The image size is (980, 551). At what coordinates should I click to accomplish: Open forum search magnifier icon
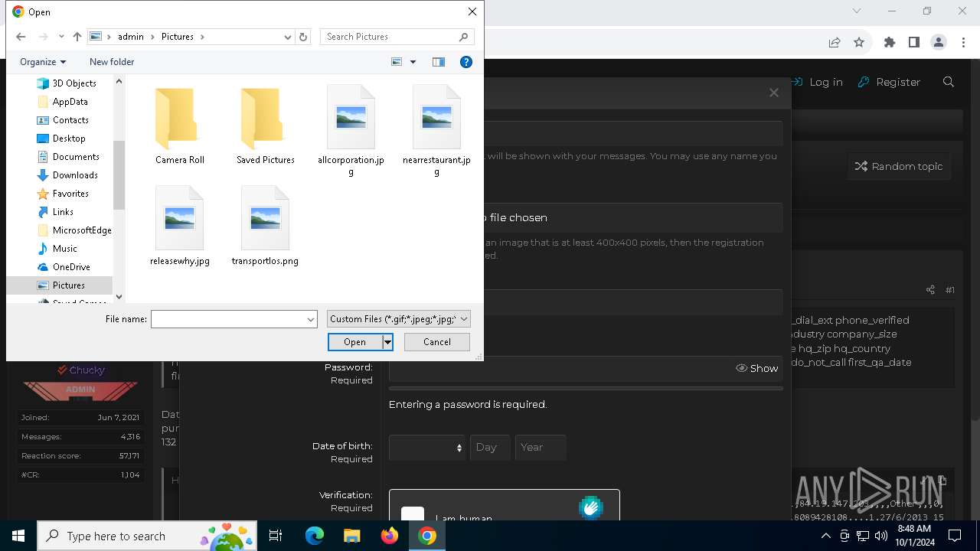click(x=949, y=82)
